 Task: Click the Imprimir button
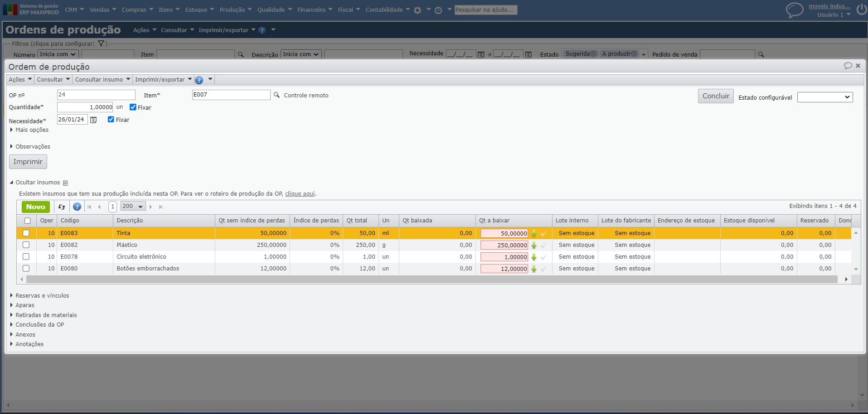point(28,162)
